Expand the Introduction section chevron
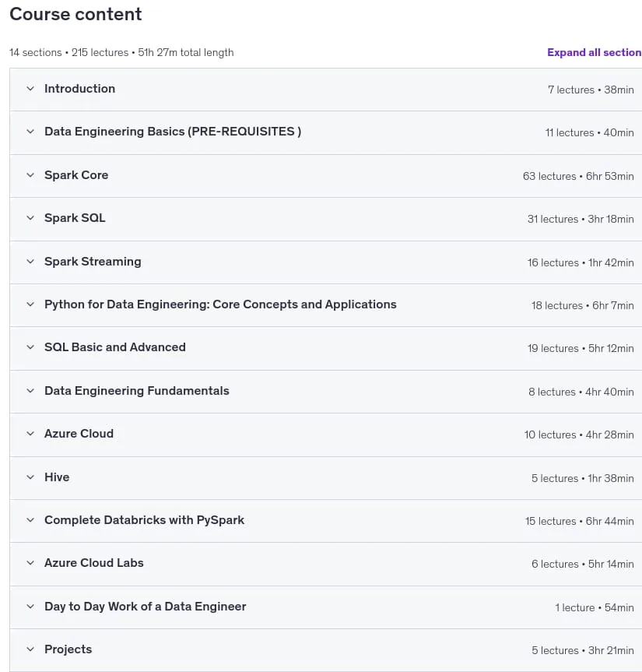Image resolution: width=642 pixels, height=672 pixels. 30,89
